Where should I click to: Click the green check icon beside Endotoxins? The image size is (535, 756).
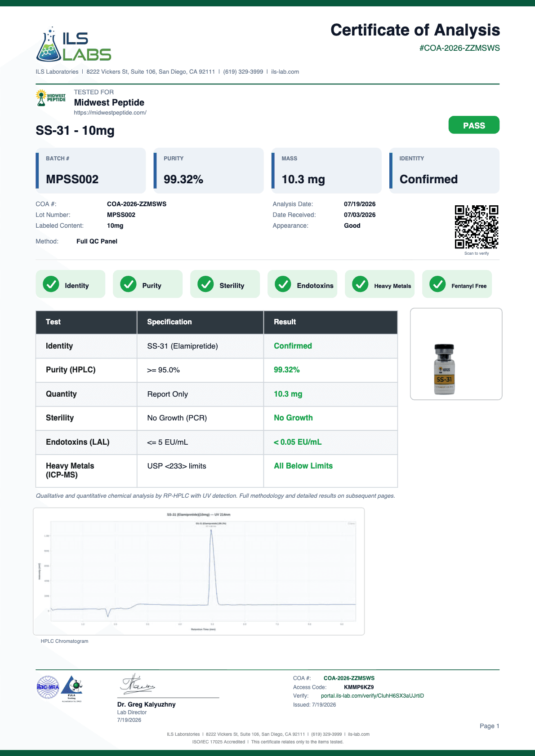(x=283, y=284)
